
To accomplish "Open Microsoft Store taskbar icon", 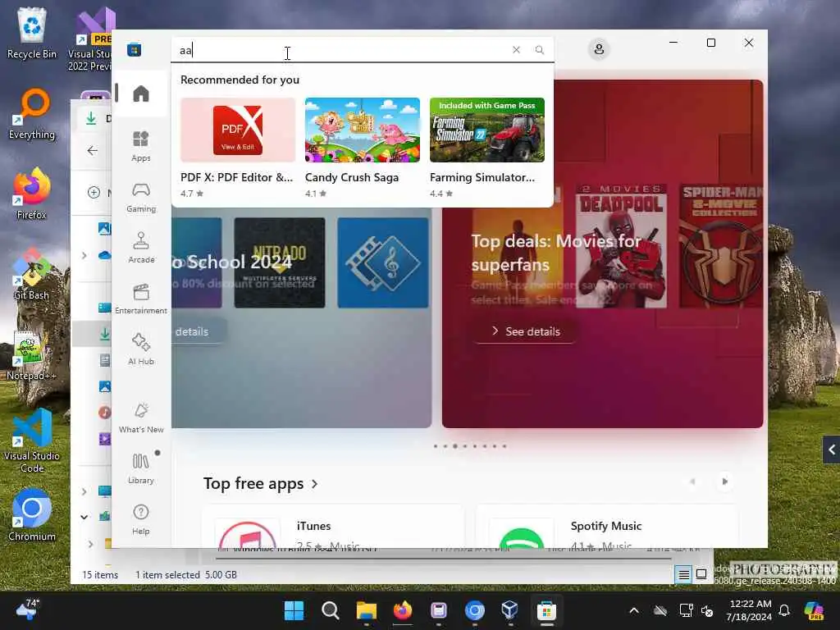I will [x=546, y=610].
